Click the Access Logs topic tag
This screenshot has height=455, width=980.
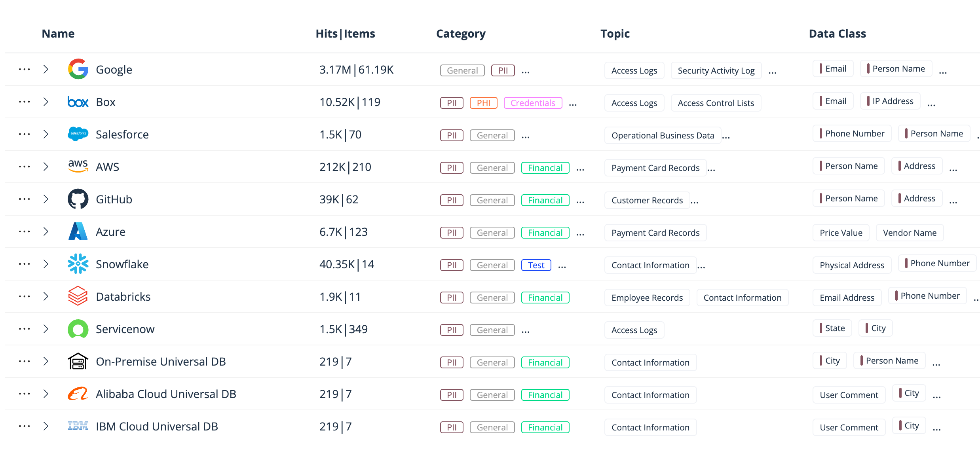[634, 70]
